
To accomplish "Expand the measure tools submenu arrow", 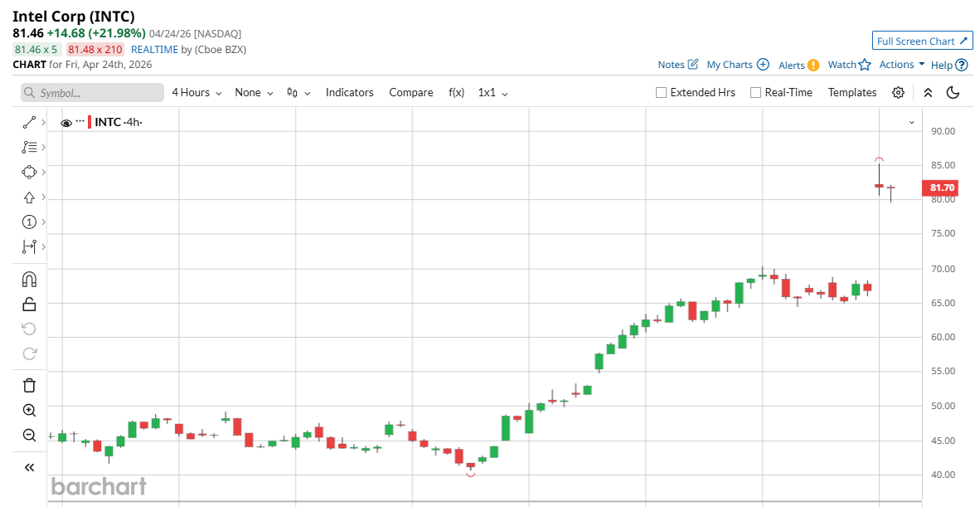I will click(44, 247).
